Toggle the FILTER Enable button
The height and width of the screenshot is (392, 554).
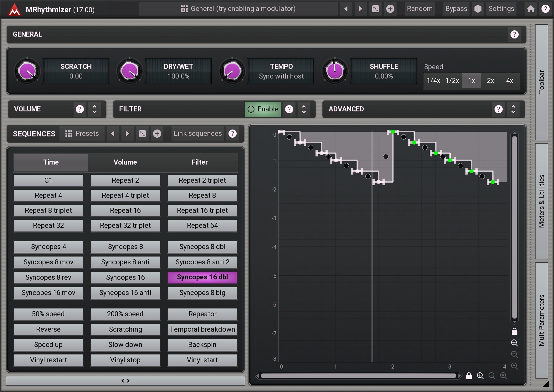pyautogui.click(x=263, y=109)
